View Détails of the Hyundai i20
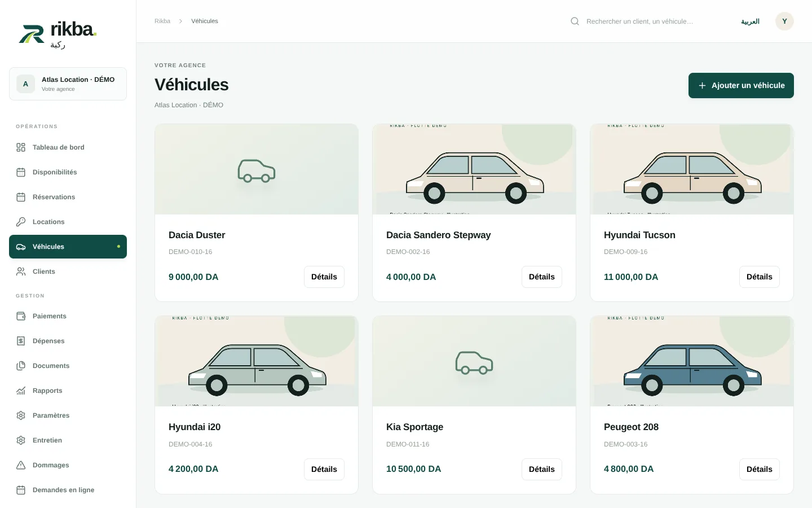 324,469
